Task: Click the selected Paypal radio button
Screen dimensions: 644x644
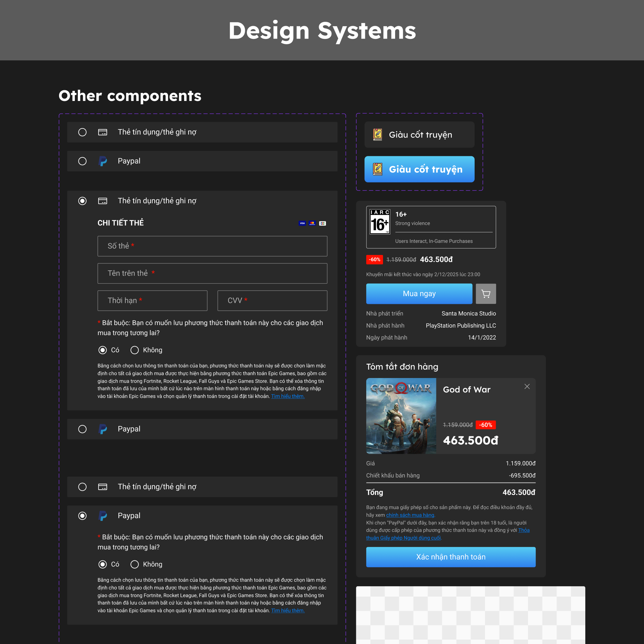Action: (82, 516)
